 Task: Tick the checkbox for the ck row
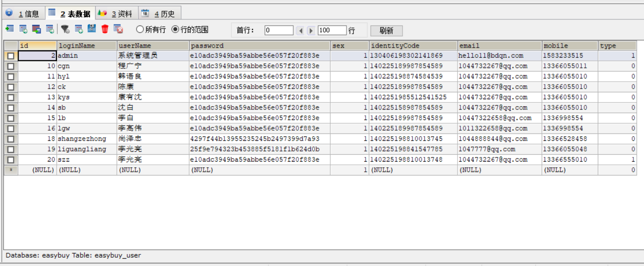click(11, 87)
